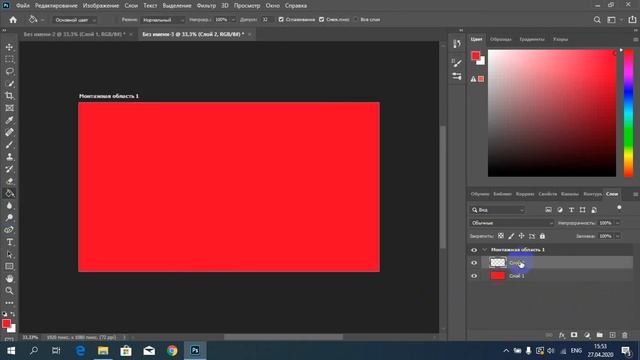The image size is (640, 360).
Task: Open the Фильтр menu
Action: pos(206,6)
